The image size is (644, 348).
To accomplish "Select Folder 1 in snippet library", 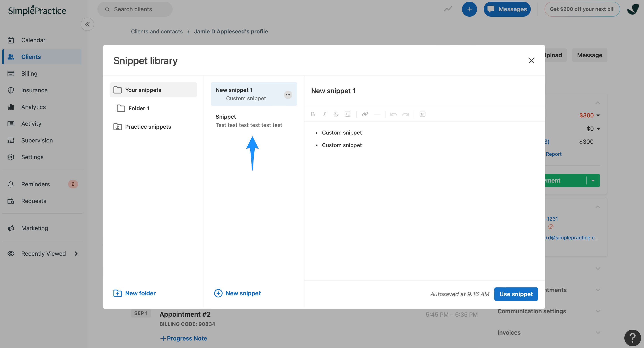I will (x=153, y=108).
